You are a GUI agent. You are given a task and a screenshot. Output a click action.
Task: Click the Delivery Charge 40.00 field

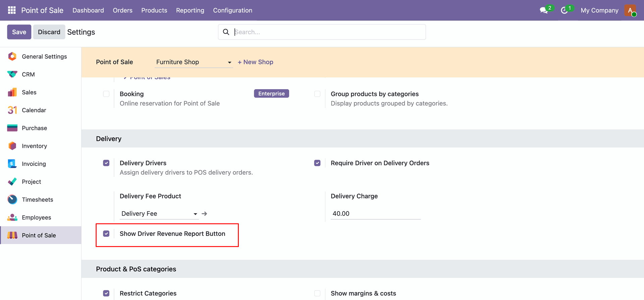click(x=376, y=214)
